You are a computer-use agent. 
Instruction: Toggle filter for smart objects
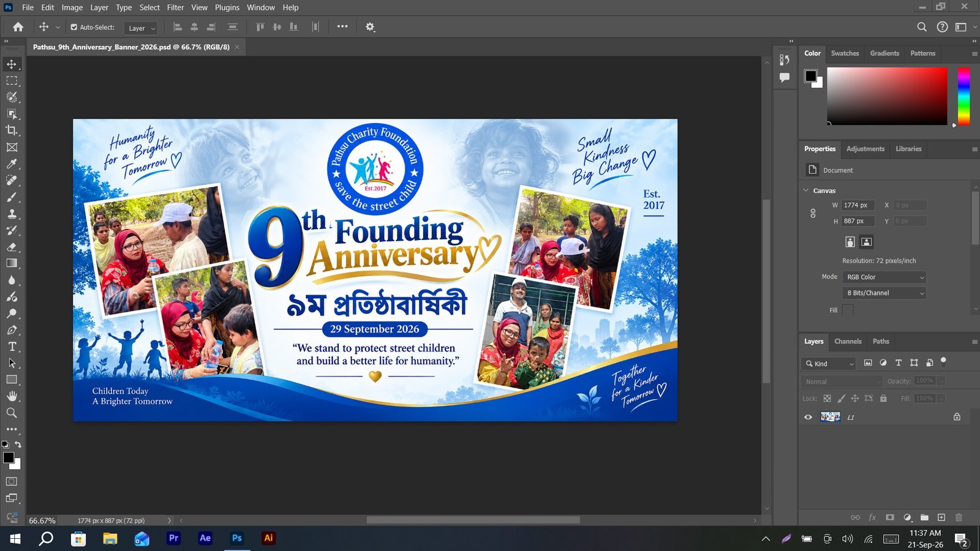pyautogui.click(x=929, y=363)
